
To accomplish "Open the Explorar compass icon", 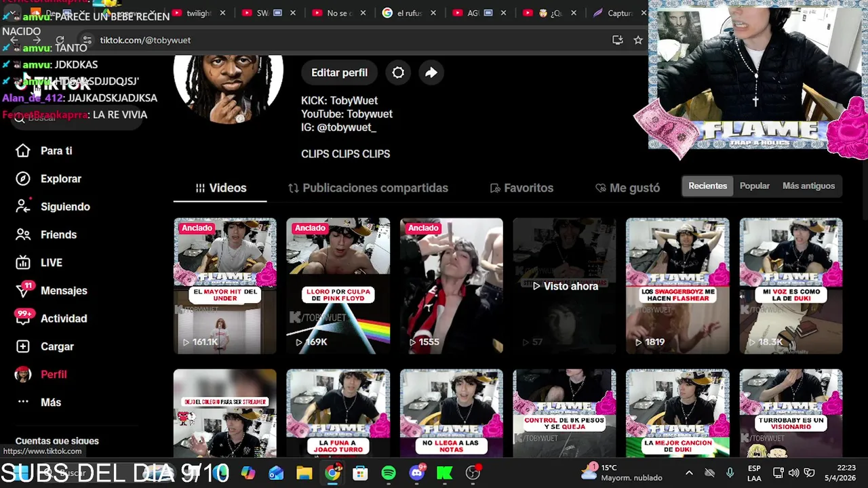I will pyautogui.click(x=23, y=178).
